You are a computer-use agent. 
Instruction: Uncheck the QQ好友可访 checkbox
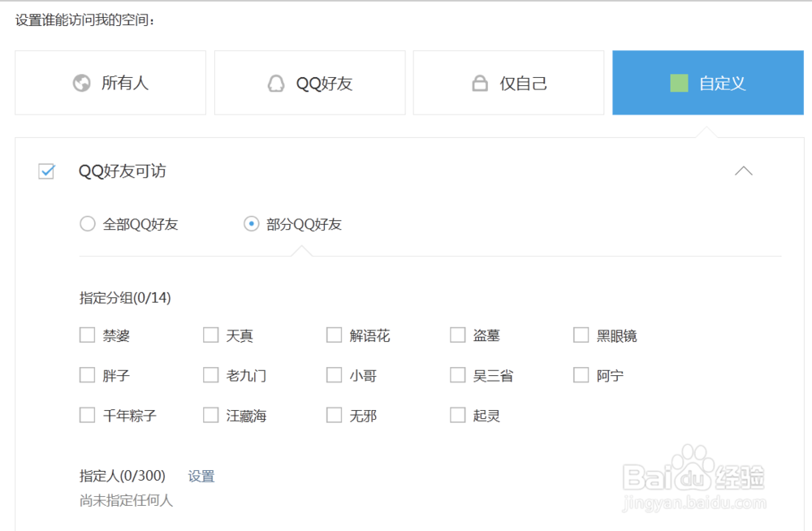coord(46,171)
